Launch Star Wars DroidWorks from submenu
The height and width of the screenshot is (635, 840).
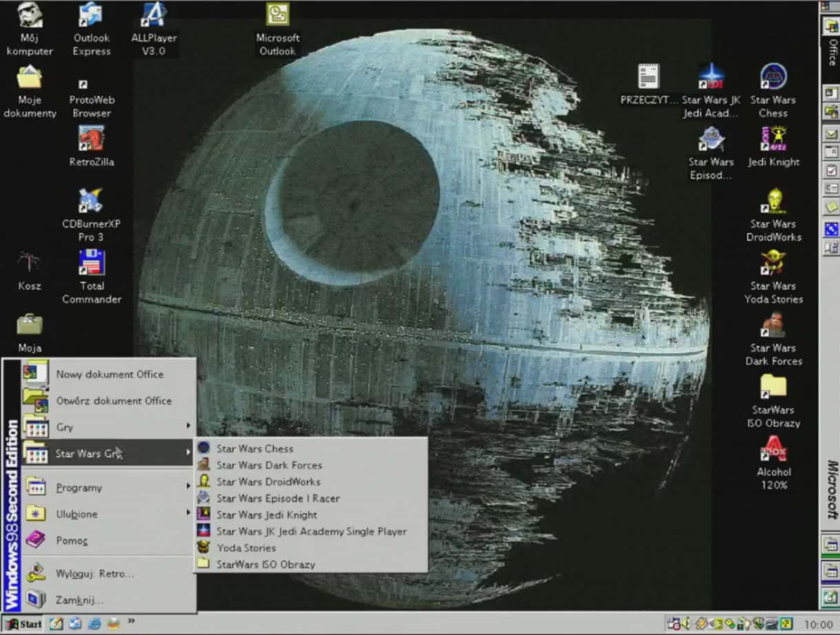coord(311,482)
